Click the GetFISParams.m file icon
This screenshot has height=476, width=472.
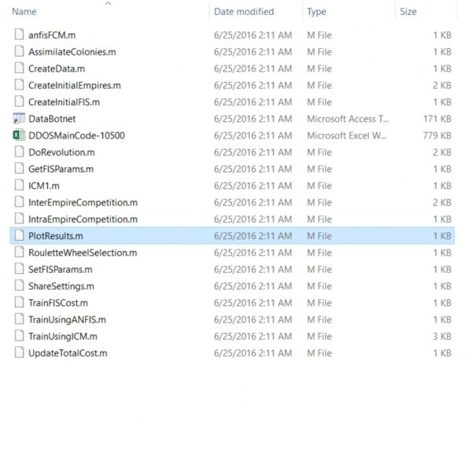pyautogui.click(x=19, y=168)
